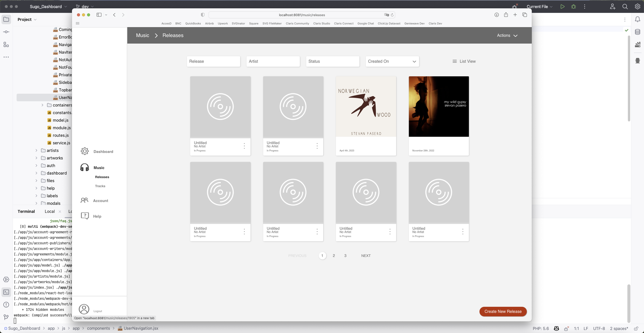Toggle the Terminal tool window icon
The image size is (644, 333).
[x=6, y=292]
